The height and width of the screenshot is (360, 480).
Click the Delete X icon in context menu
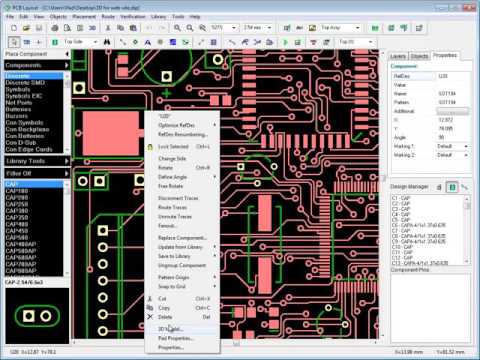coord(150,317)
